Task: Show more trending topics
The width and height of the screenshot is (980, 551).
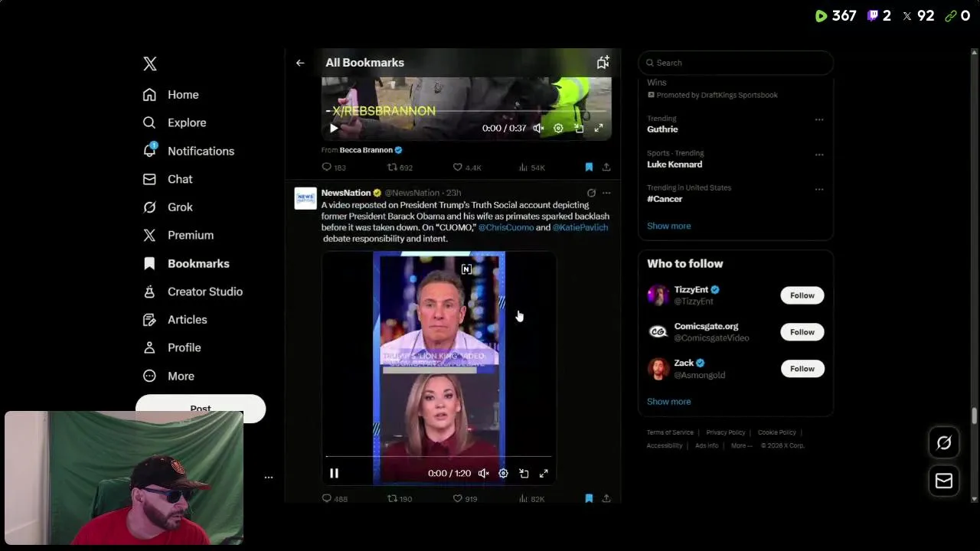Action: [668, 226]
